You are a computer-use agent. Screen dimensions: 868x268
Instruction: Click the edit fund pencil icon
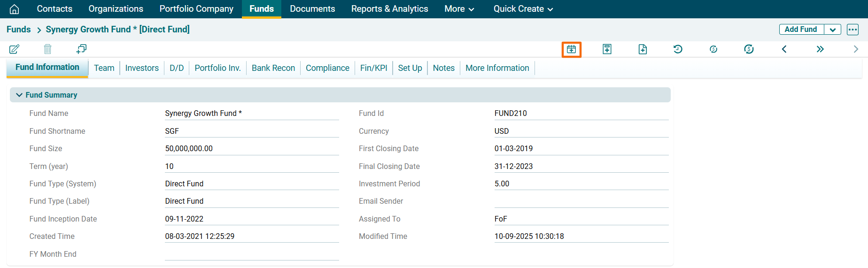15,49
